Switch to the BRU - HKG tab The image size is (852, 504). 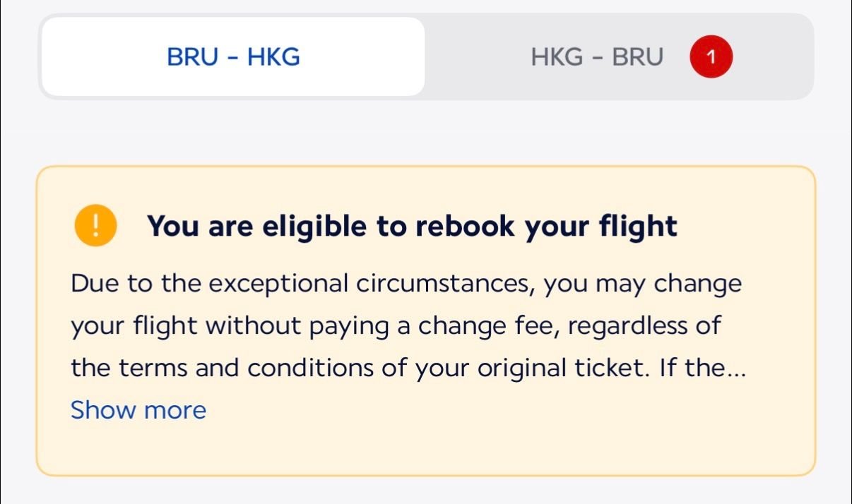tap(233, 57)
